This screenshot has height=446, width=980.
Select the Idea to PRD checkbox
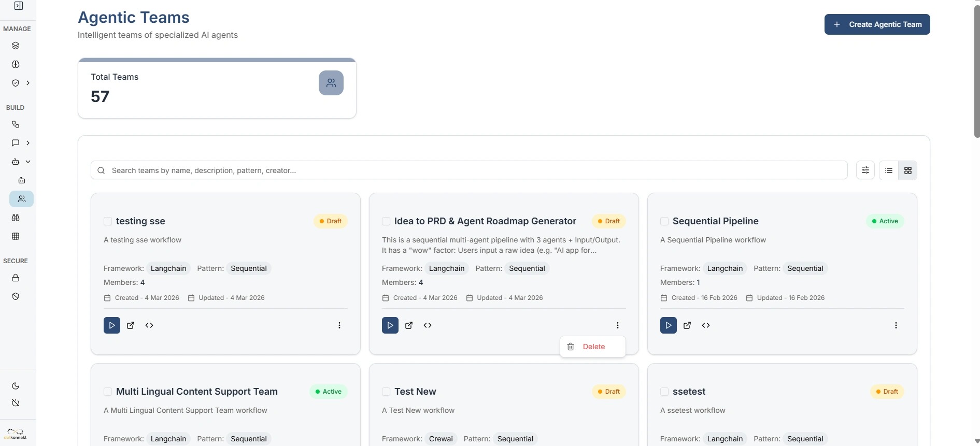pyautogui.click(x=386, y=221)
